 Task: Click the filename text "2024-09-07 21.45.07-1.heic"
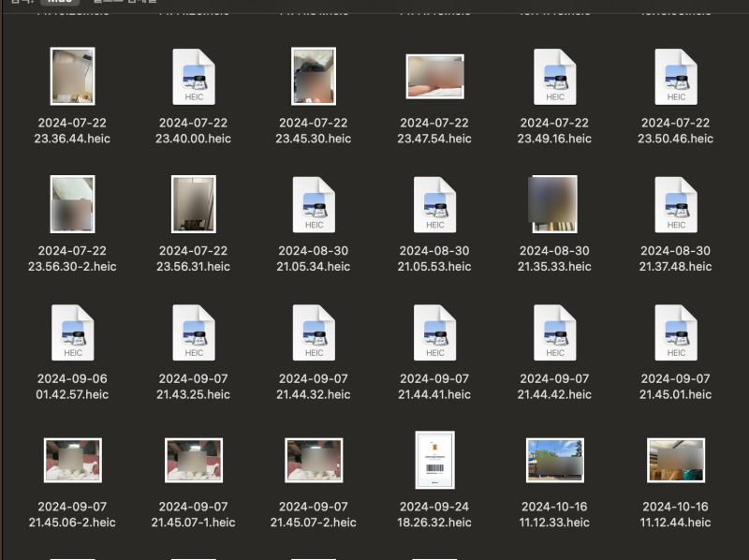[193, 515]
